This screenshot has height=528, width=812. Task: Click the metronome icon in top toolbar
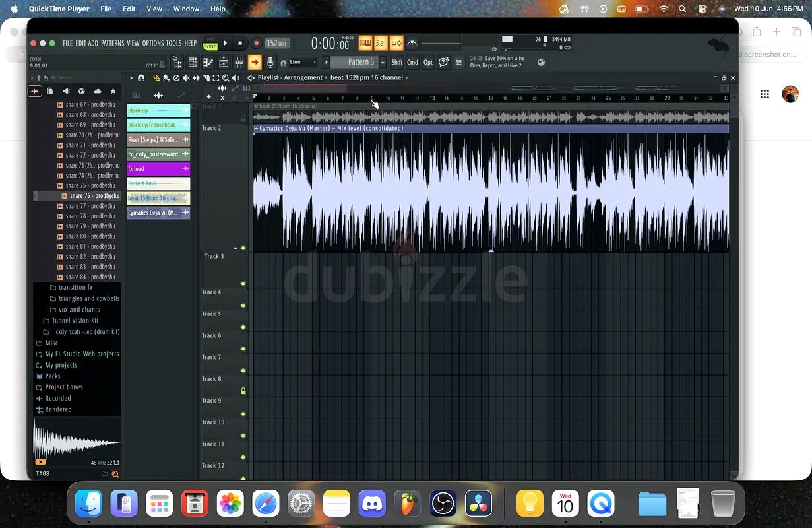(x=412, y=44)
